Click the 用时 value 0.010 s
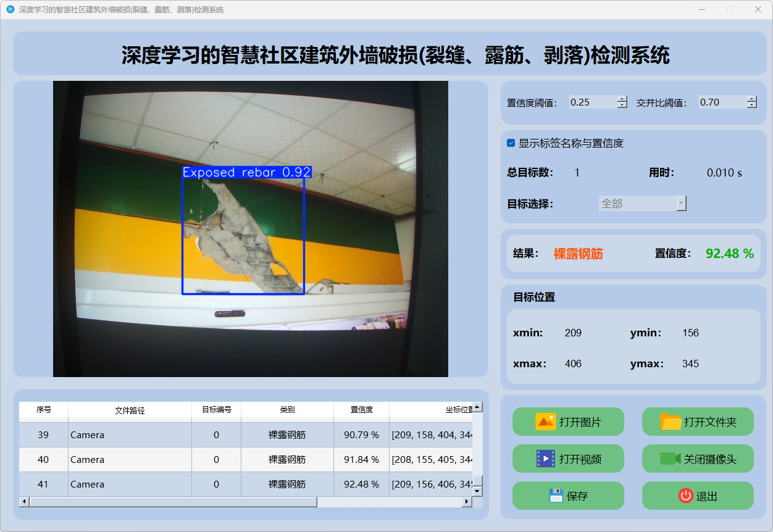The height and width of the screenshot is (532, 773). [x=725, y=173]
